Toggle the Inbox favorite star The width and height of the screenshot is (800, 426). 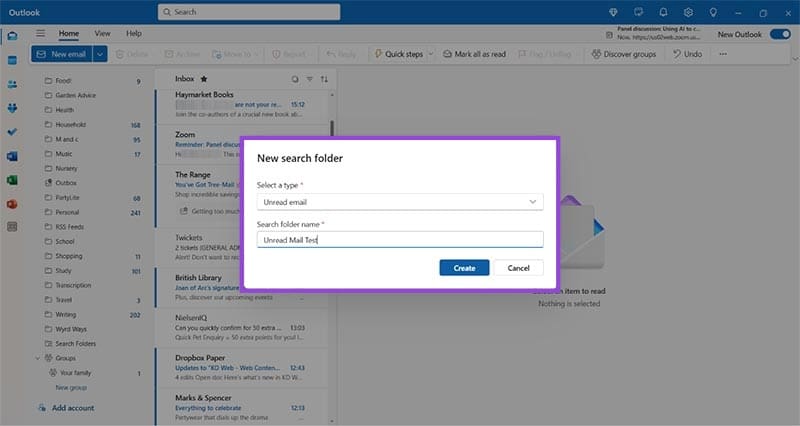point(204,78)
